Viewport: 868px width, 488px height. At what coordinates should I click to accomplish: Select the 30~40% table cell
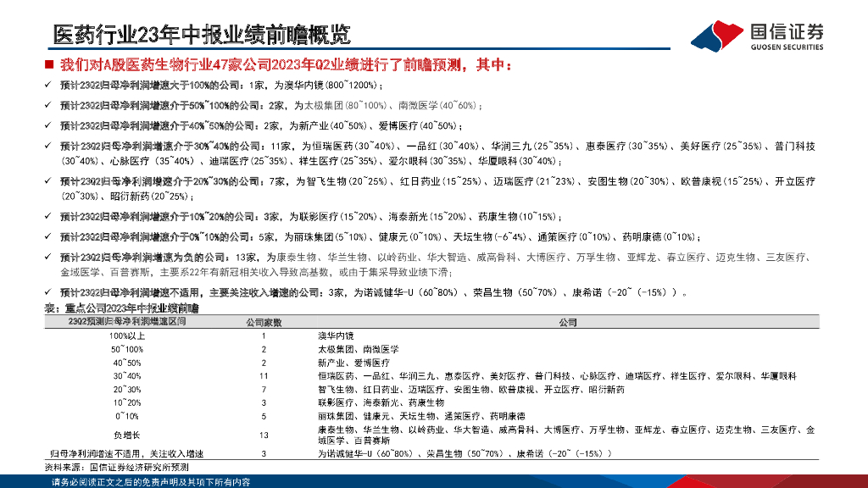pos(127,376)
